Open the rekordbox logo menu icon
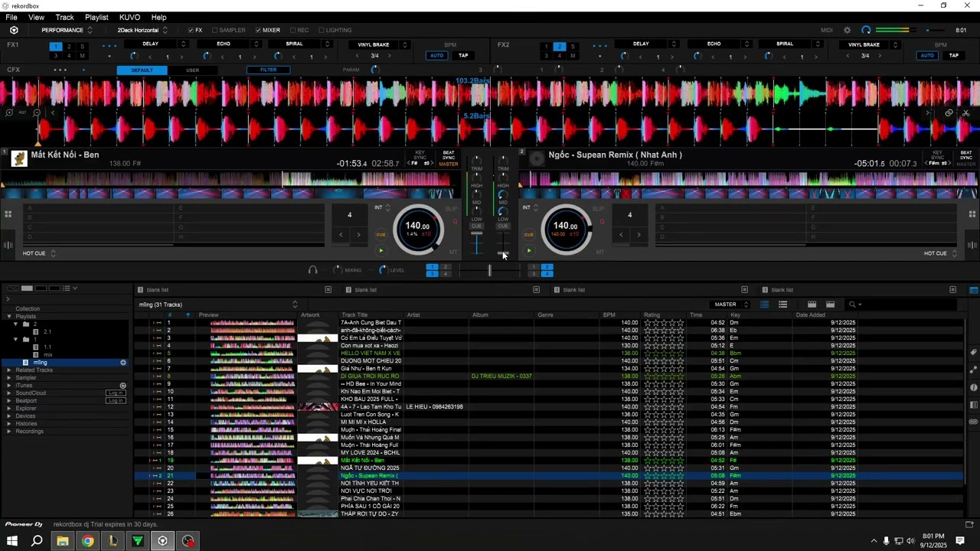The image size is (980, 551). (14, 30)
